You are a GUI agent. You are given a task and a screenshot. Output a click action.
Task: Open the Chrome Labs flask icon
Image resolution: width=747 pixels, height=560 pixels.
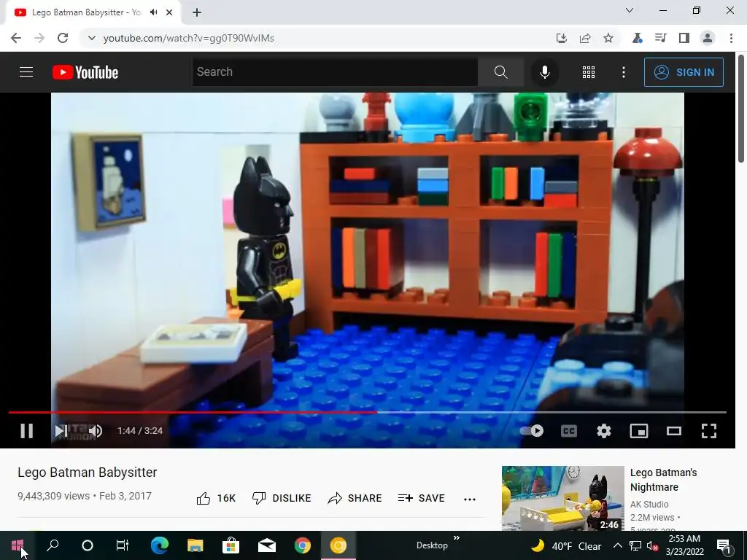[637, 38]
